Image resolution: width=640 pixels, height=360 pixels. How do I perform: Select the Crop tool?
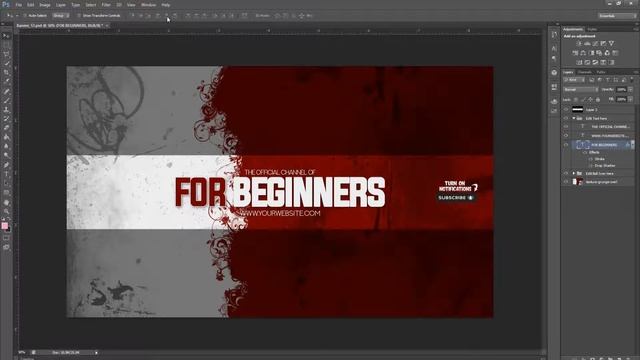point(6,72)
